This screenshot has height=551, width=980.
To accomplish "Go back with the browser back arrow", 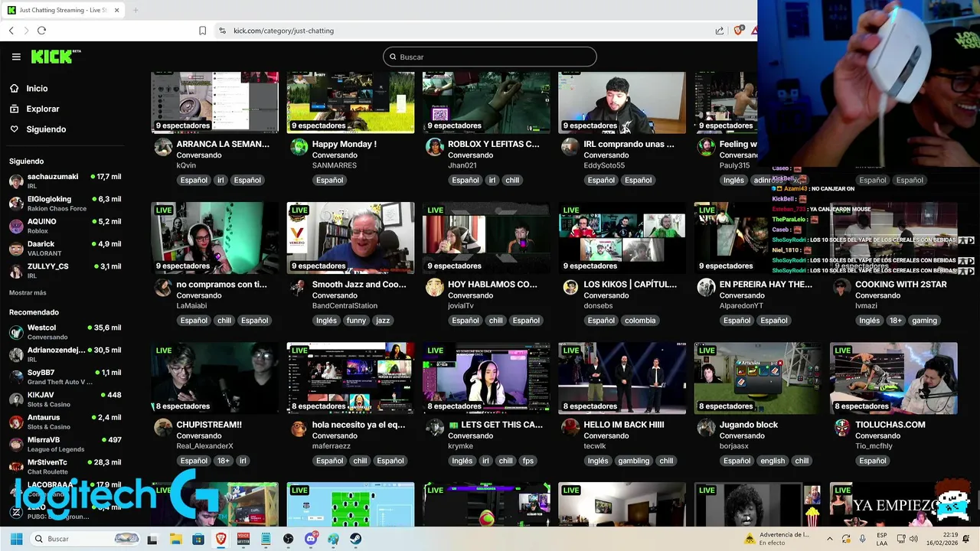I will (x=11, y=31).
